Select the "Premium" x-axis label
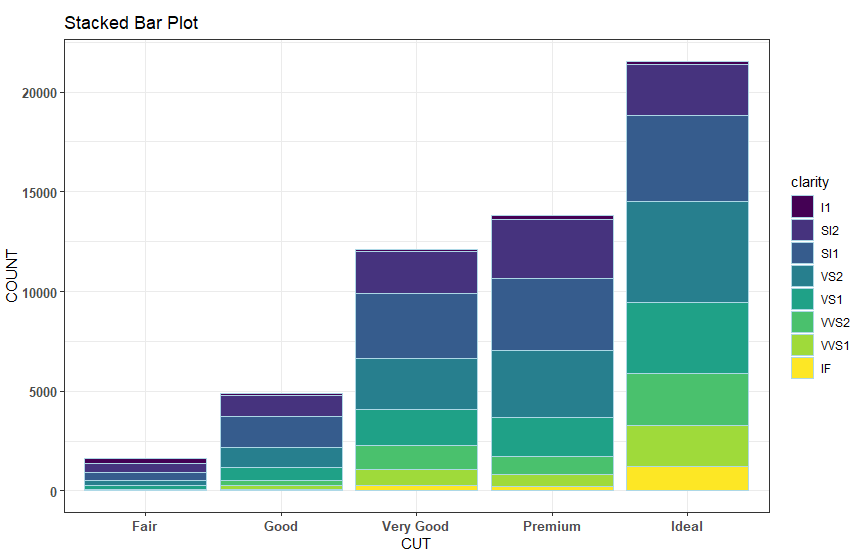Viewport: 863px width, 557px height. 551,526
